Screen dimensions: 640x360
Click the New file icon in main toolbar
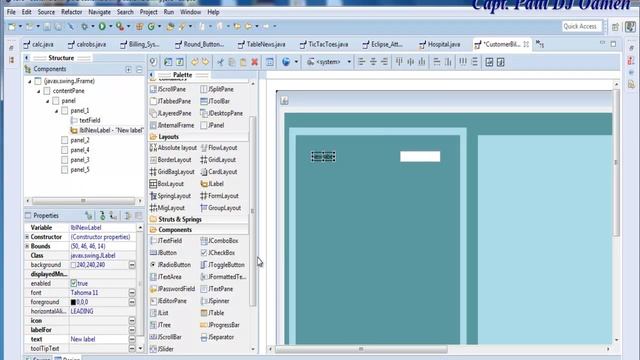coord(12,27)
